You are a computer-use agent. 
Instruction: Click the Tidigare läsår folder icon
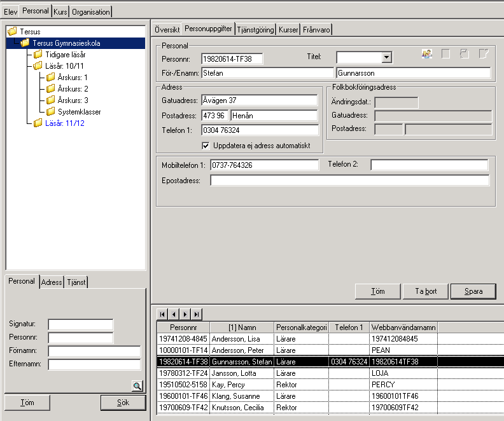coord(38,54)
